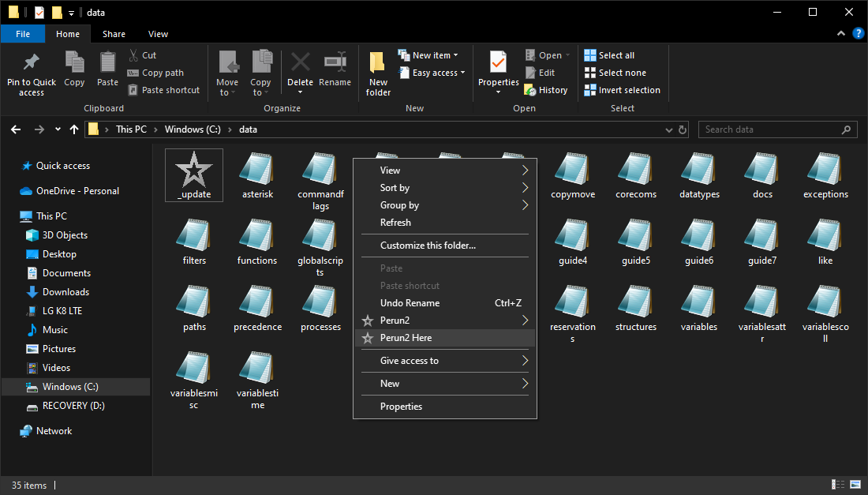Viewport: 868px width, 495px height.
Task: Open RECOVERY (D:) drive in sidebar
Action: 73,405
